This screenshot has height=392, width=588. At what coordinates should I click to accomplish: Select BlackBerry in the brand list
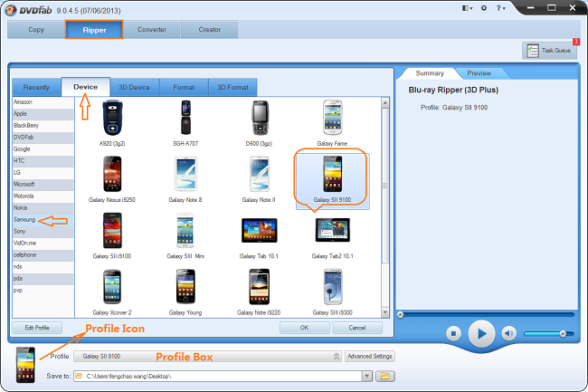(x=43, y=125)
